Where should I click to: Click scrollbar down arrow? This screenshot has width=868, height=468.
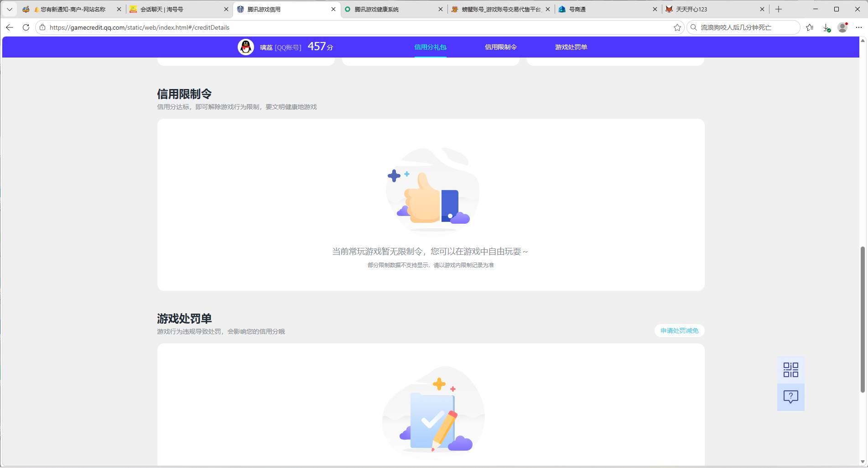coord(863,462)
